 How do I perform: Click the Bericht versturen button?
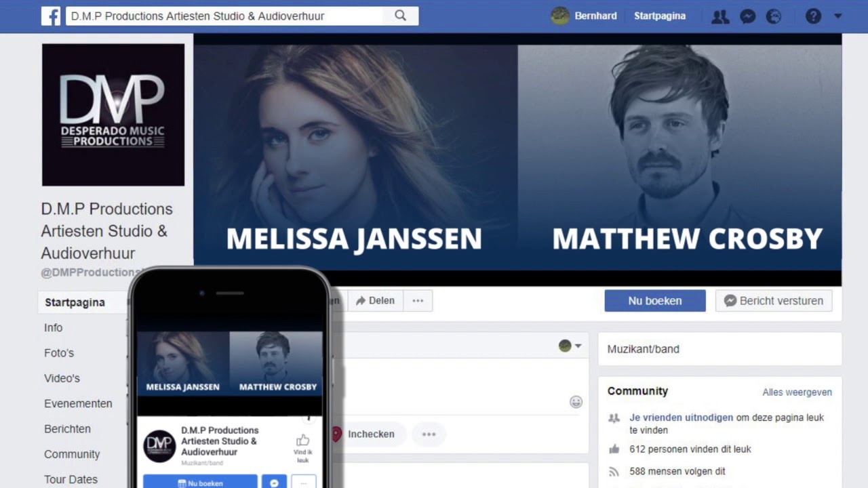coord(774,300)
